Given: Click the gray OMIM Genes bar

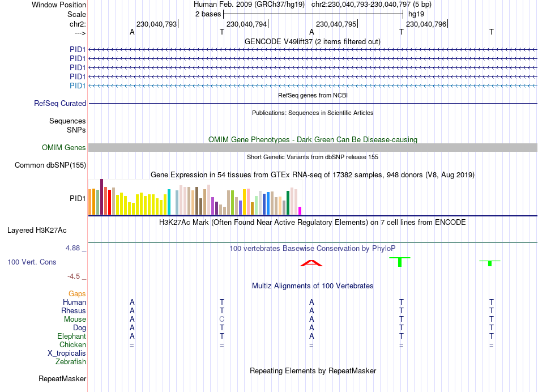Looking at the screenshot, I should (x=313, y=148).
